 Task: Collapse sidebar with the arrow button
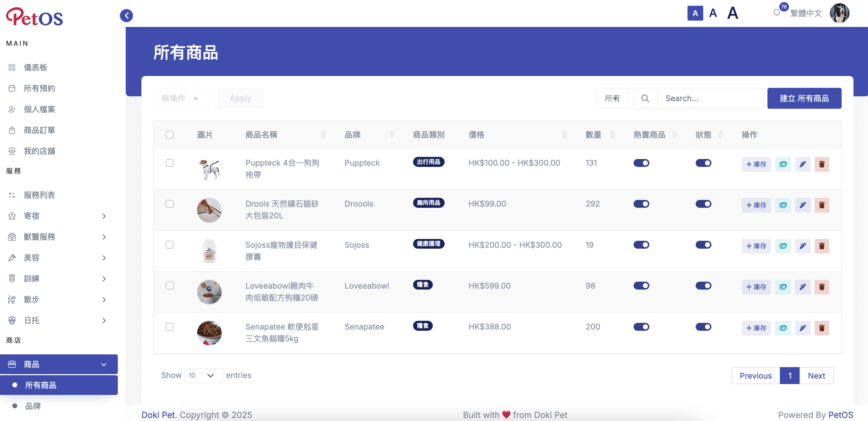126,15
